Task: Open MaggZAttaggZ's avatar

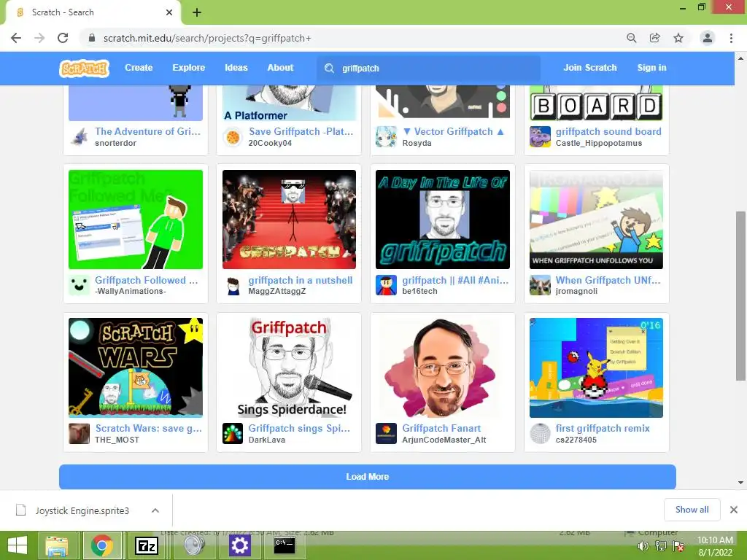Action: (x=233, y=285)
